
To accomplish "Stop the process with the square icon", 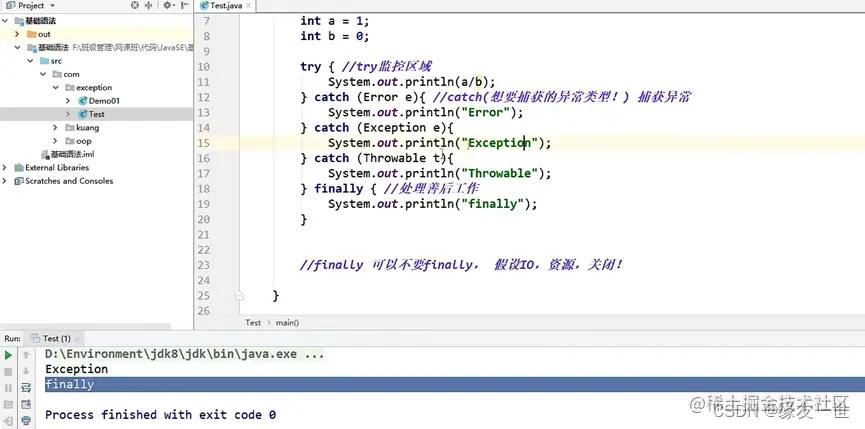I will pyautogui.click(x=8, y=372).
